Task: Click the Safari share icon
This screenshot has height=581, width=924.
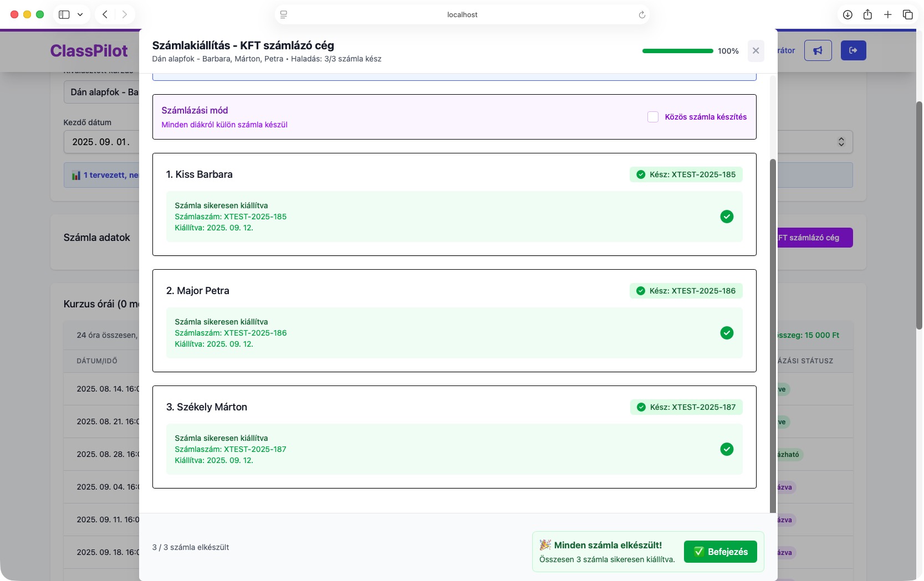Action: click(867, 15)
